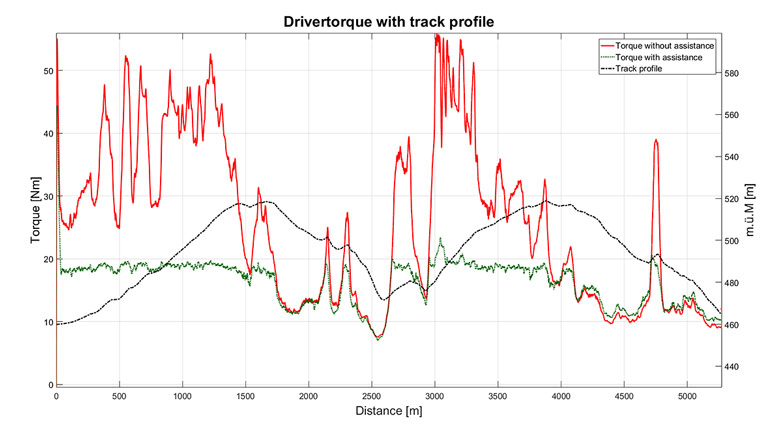Click the 1000 tick on distance axis

point(182,396)
